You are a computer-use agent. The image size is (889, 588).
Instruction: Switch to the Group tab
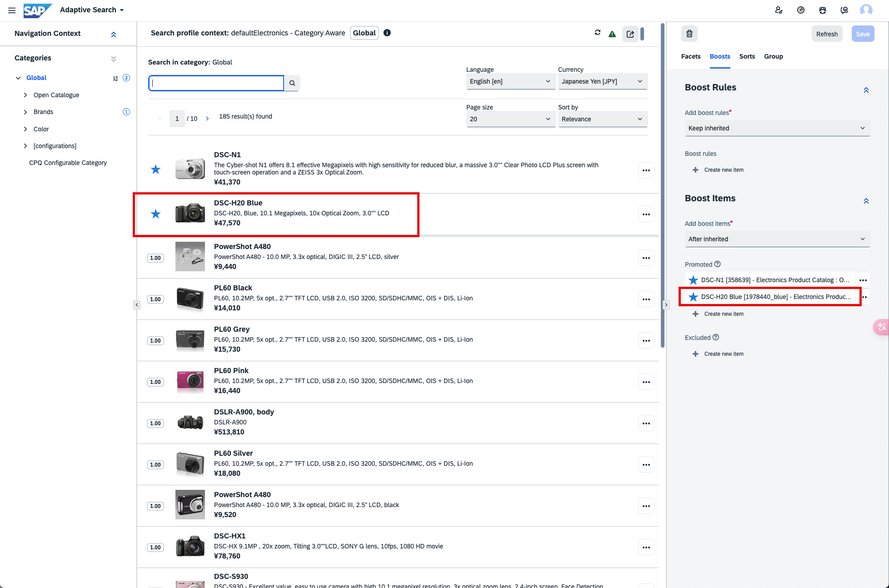[x=774, y=56]
